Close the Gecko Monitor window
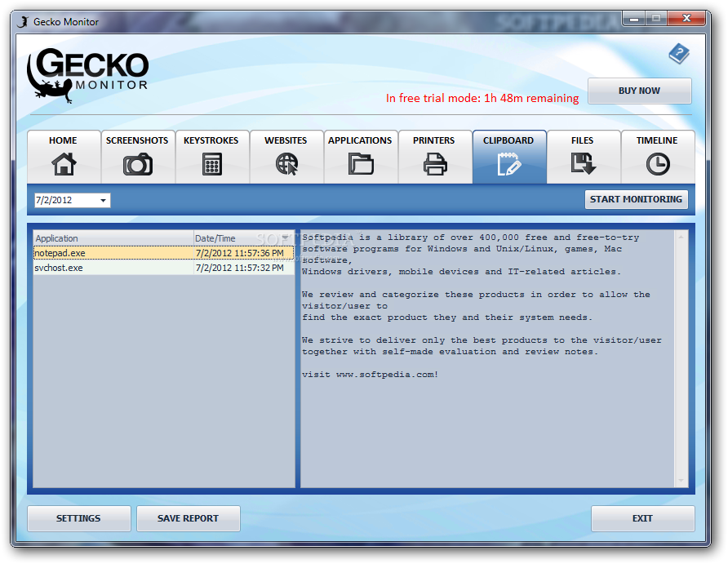The image size is (728, 564). pyautogui.click(x=687, y=19)
